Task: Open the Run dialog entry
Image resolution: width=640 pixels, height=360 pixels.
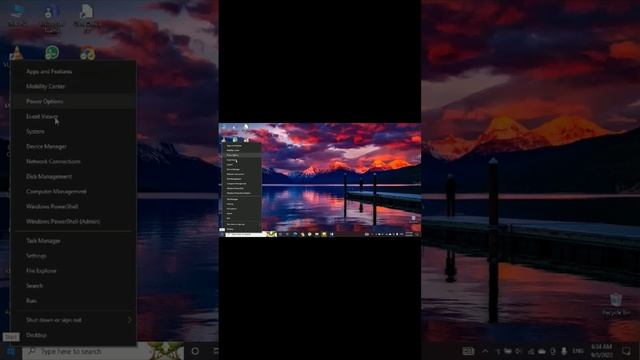Action: point(73,301)
